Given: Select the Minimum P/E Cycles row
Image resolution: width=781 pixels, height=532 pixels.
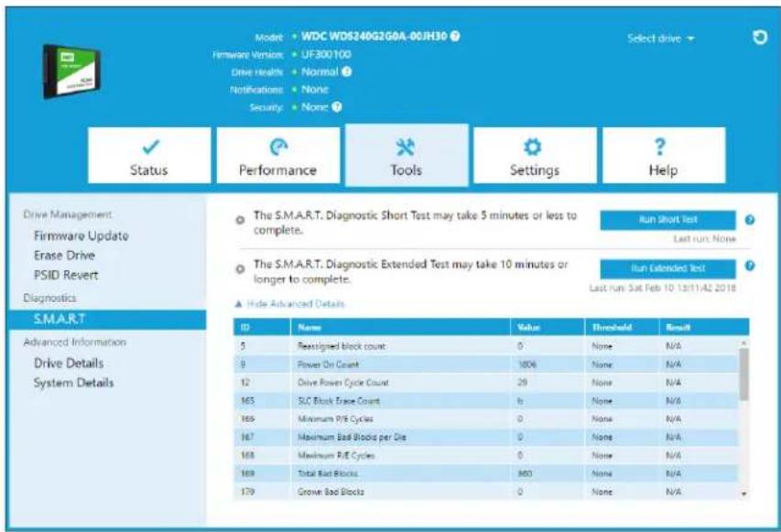Looking at the screenshot, I should coord(486,419).
